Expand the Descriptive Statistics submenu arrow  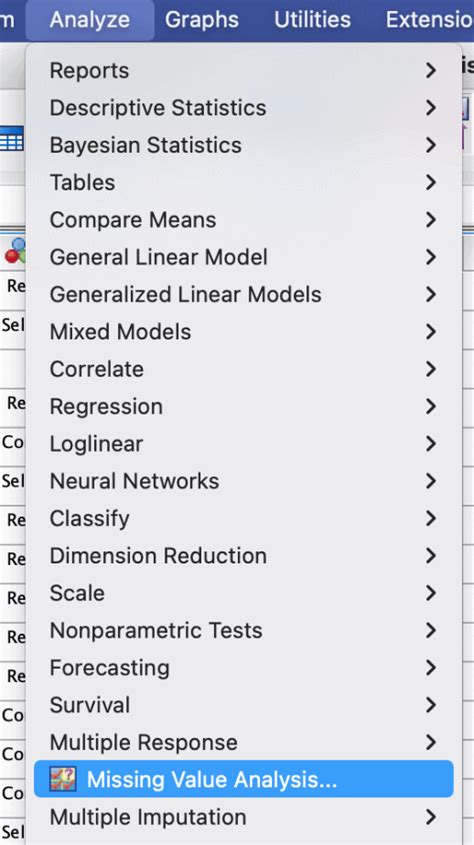click(430, 108)
